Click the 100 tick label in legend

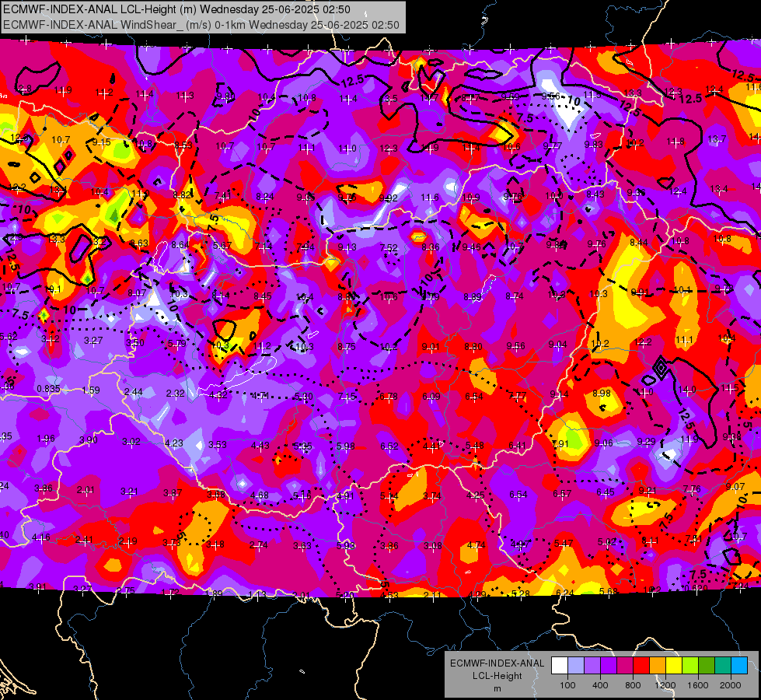coord(567,685)
